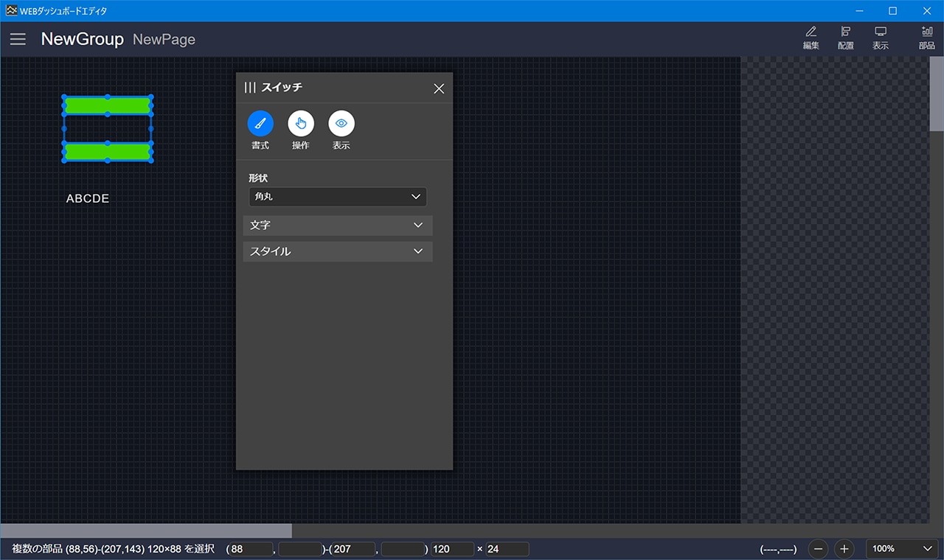Screen dimensions: 944x560
Task: Click the horizontal scrollbar thumb
Action: [146, 531]
